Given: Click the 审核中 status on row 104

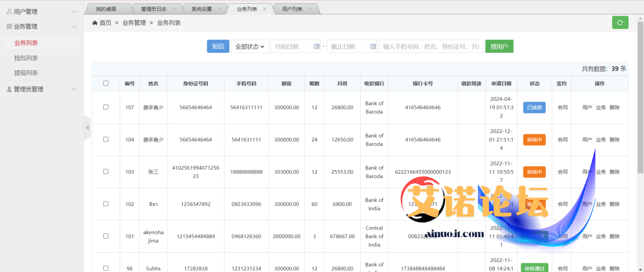Looking at the screenshot, I should (535, 139).
